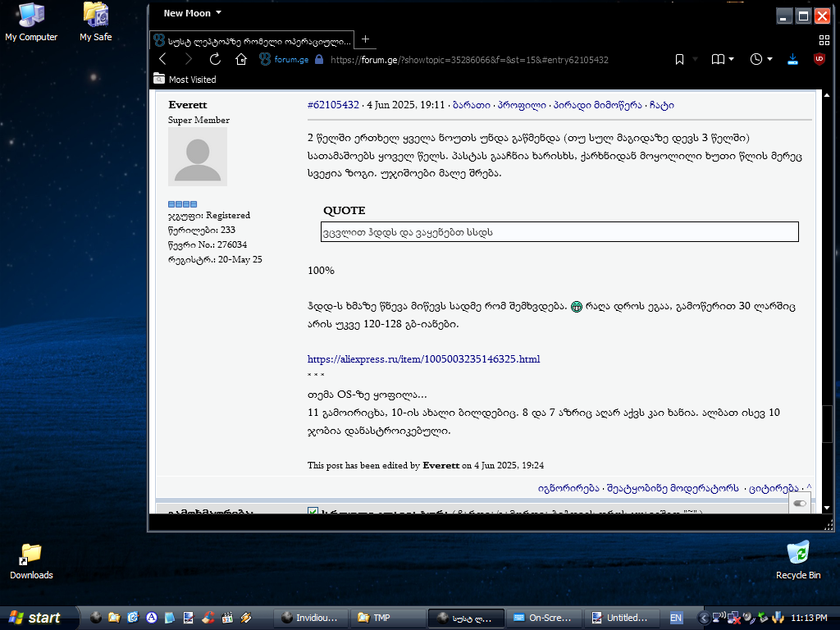Open the My Safe desktop icon
The height and width of the screenshot is (630, 840).
[x=95, y=22]
